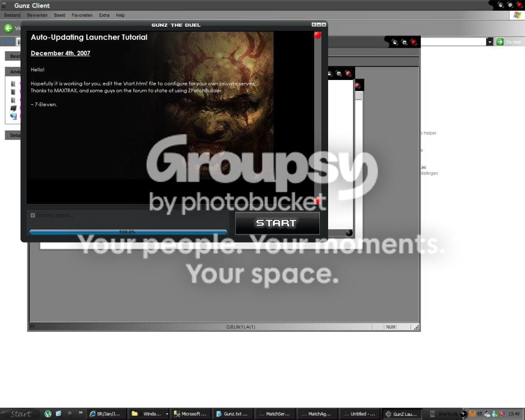This screenshot has height=420, width=525.
Task: Switch to the 'Gunz.txt ...' taskbar item
Action: point(233,414)
